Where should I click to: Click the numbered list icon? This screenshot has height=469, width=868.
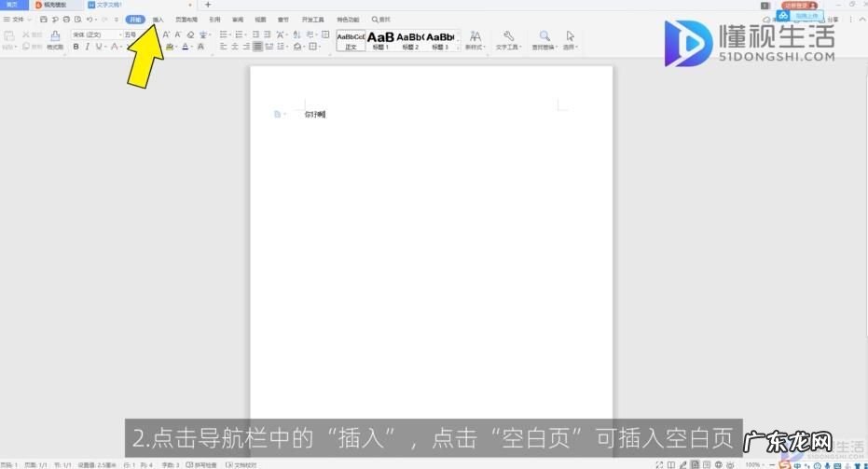pos(239,34)
